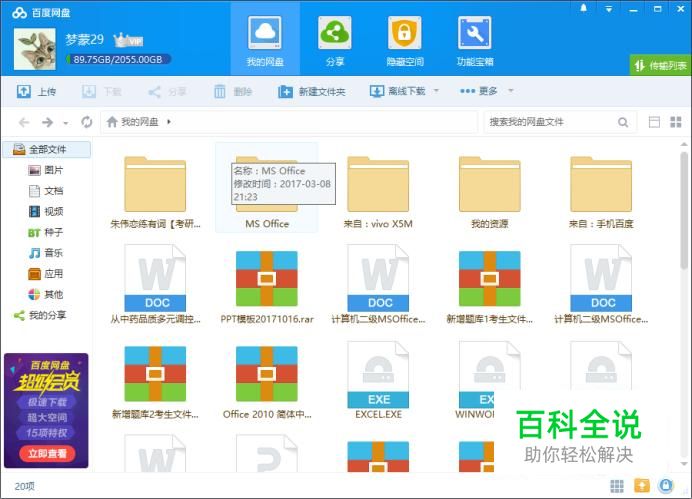Select BT 种子 category in sidebar
Viewport: 692px width, 499px height.
pos(46,232)
